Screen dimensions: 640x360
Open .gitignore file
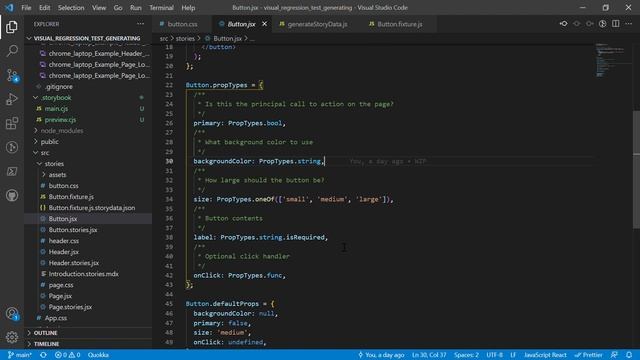tap(88, 87)
